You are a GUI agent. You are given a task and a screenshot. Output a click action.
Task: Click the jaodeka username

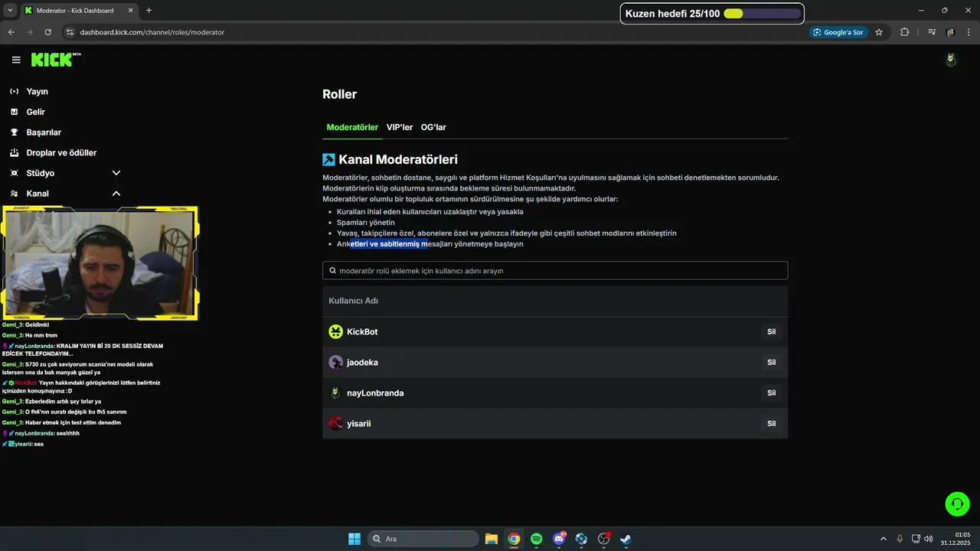pyautogui.click(x=362, y=362)
